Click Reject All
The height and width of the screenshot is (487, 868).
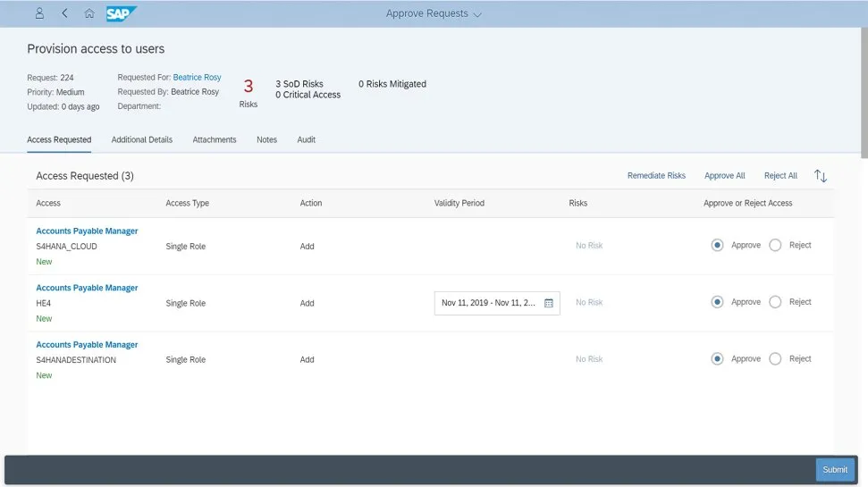pyautogui.click(x=780, y=176)
